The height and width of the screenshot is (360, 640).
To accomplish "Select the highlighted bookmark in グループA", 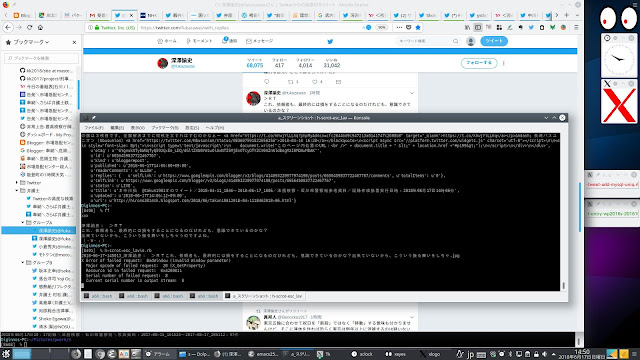I will pyautogui.click(x=39, y=231).
